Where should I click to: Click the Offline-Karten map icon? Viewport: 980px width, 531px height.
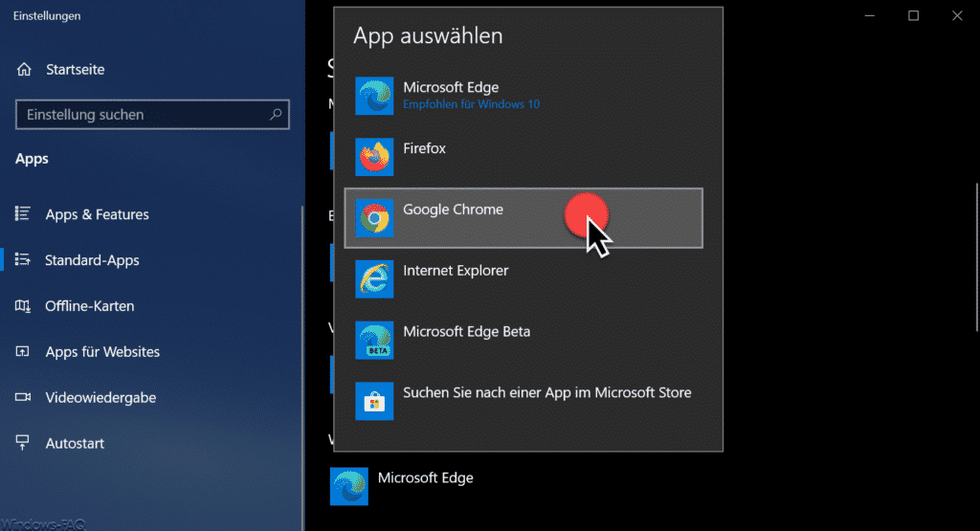tap(23, 305)
